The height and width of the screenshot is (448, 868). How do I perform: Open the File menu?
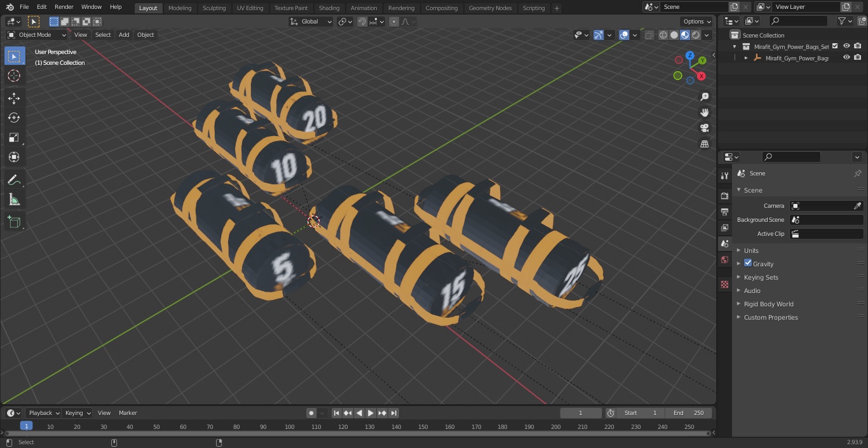[24, 7]
